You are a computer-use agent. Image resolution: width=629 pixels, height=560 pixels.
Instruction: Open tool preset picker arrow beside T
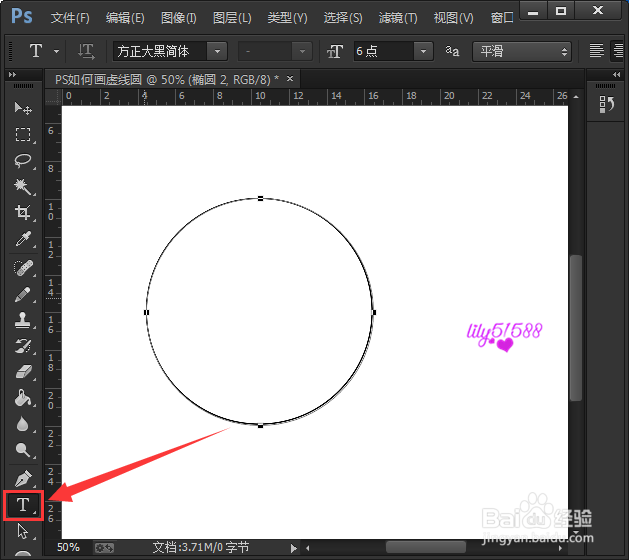[57, 51]
